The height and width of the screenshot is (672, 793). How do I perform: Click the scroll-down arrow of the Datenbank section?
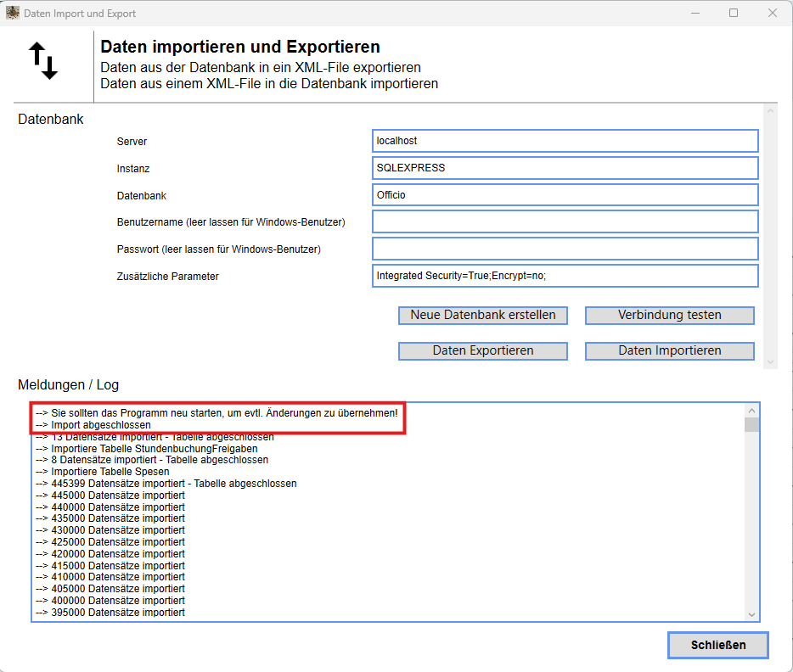pos(773,363)
